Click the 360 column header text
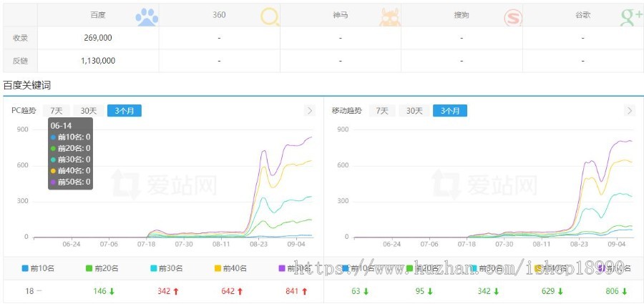This screenshot has width=644, height=304. tap(219, 15)
